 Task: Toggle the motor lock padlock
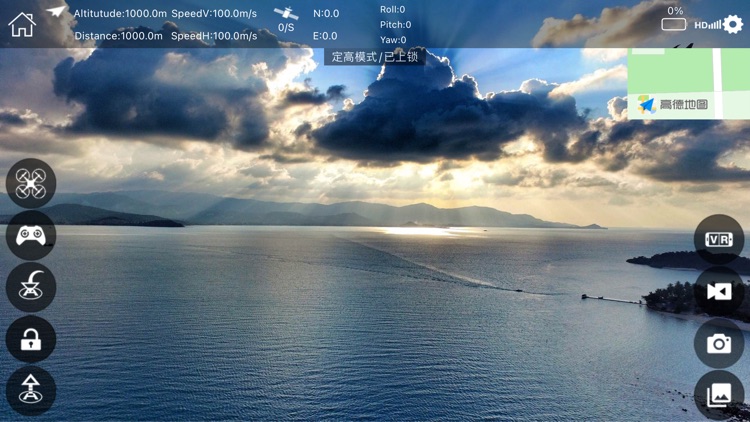coord(31,339)
